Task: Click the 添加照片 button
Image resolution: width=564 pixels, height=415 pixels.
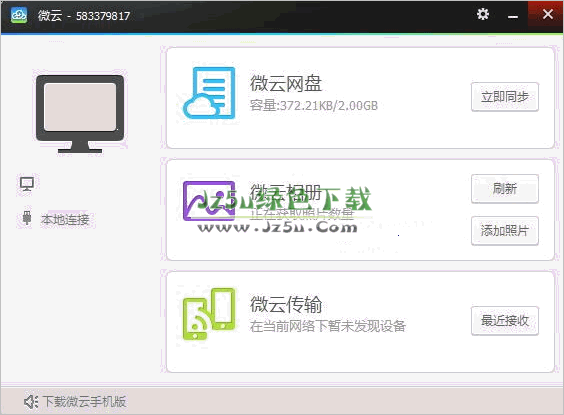Action: (505, 231)
